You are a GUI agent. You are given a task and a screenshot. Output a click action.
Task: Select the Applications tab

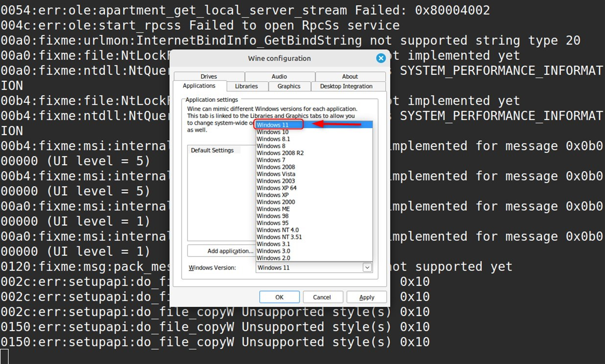pyautogui.click(x=199, y=86)
